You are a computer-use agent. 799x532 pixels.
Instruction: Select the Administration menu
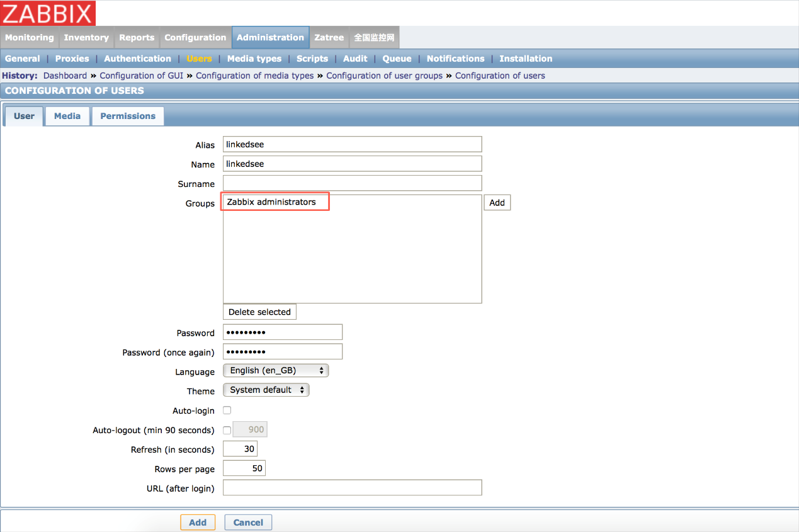[270, 38]
